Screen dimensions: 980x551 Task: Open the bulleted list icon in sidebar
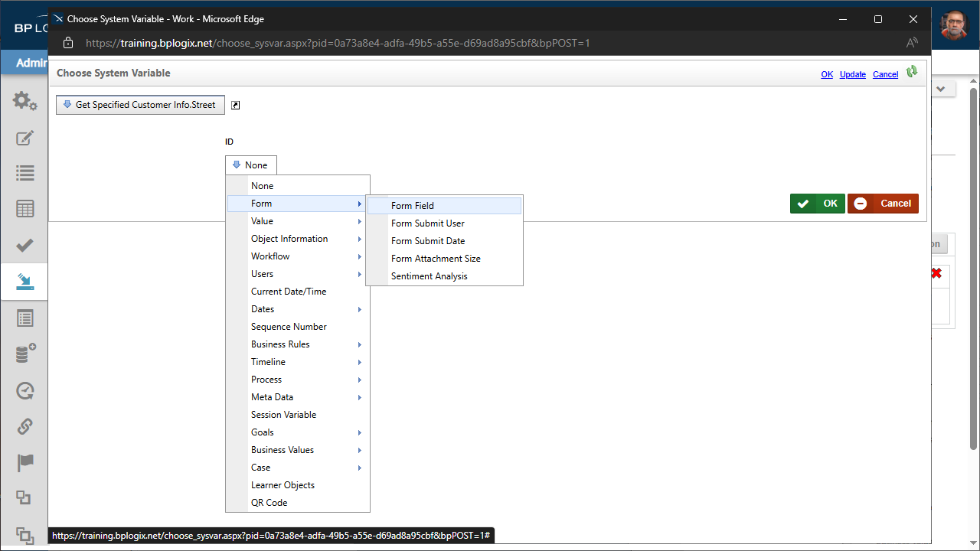tap(24, 174)
